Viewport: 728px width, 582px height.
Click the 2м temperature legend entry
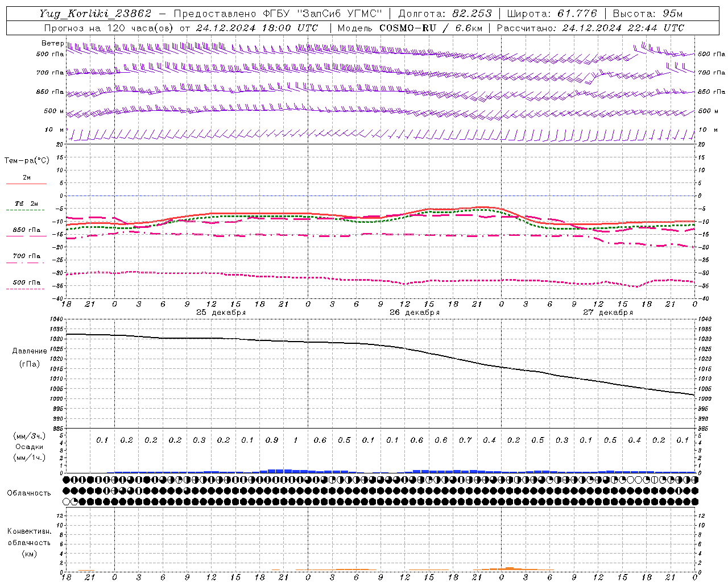click(27, 178)
